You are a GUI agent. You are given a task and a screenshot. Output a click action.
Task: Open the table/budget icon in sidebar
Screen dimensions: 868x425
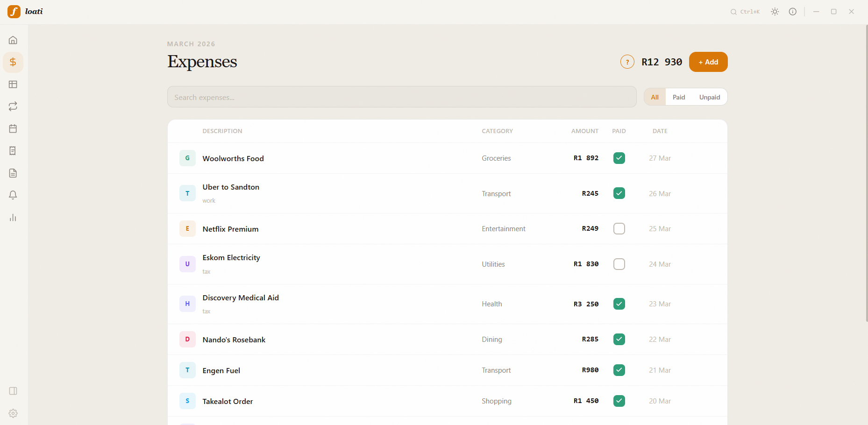point(13,85)
